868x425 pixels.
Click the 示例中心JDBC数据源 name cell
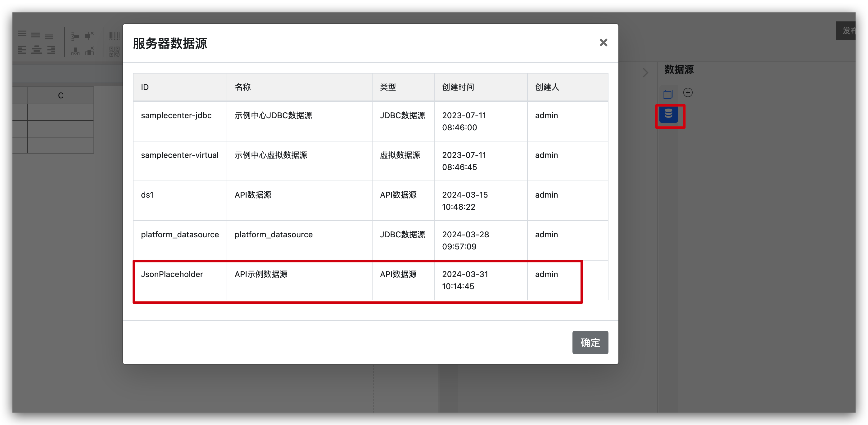[299, 121]
